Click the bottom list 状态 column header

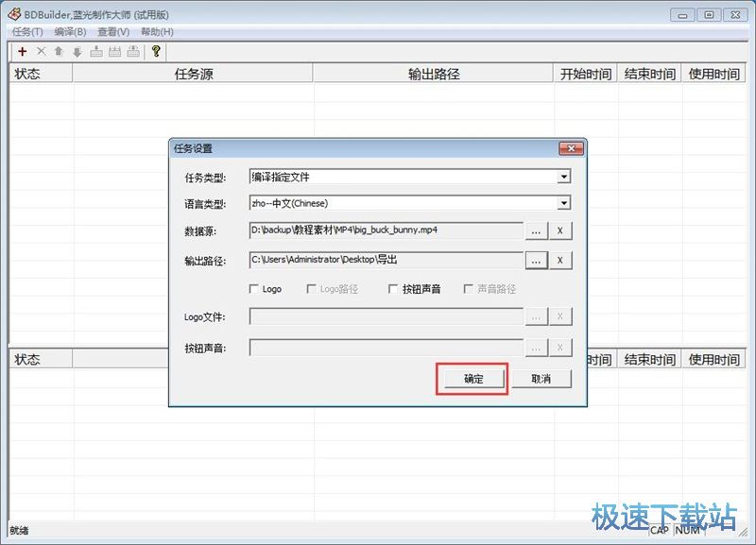[41, 359]
